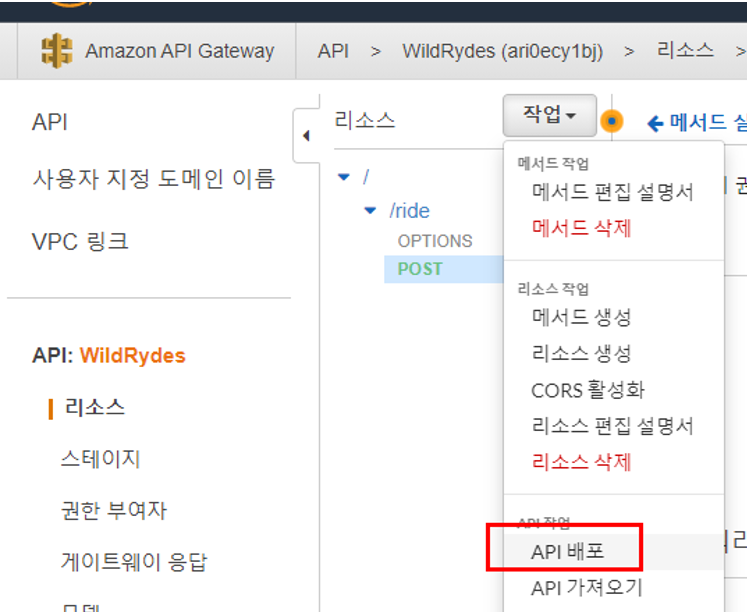Open Amazon API Gateway home link
This screenshot has width=747, height=612.
pos(180,51)
